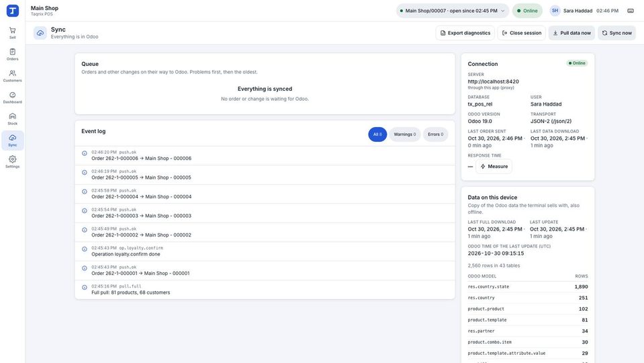Open the Orders sidebar icon

tap(12, 54)
